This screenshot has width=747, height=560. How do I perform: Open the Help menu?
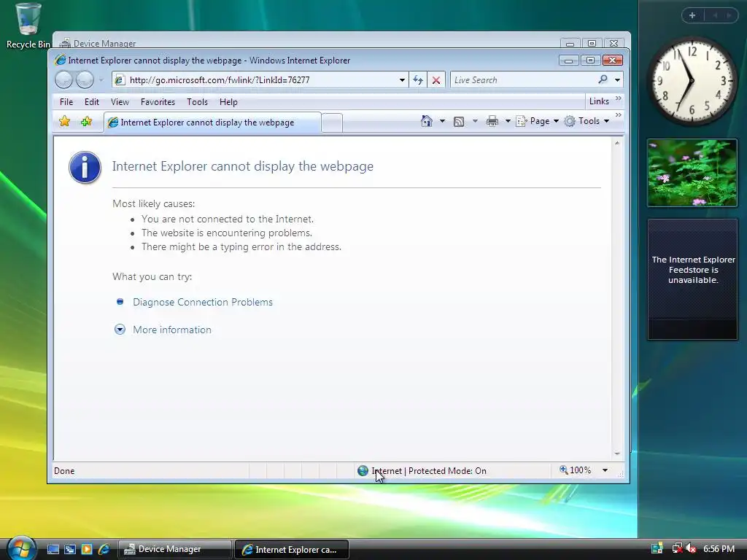tap(228, 102)
